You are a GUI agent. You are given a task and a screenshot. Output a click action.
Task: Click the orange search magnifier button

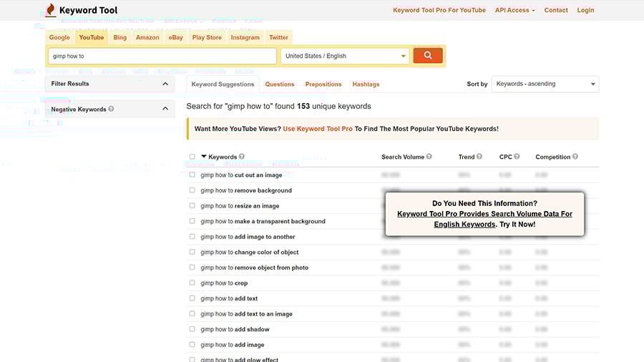pyautogui.click(x=428, y=55)
